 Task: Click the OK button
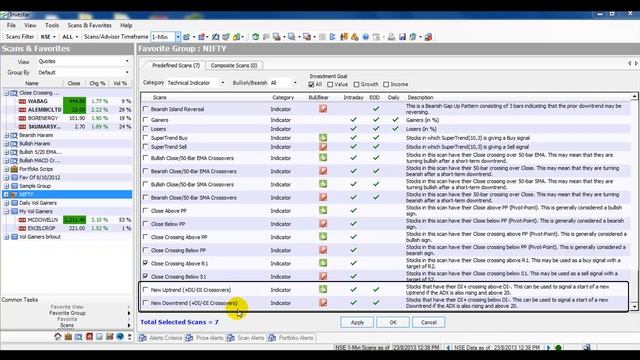[393, 322]
